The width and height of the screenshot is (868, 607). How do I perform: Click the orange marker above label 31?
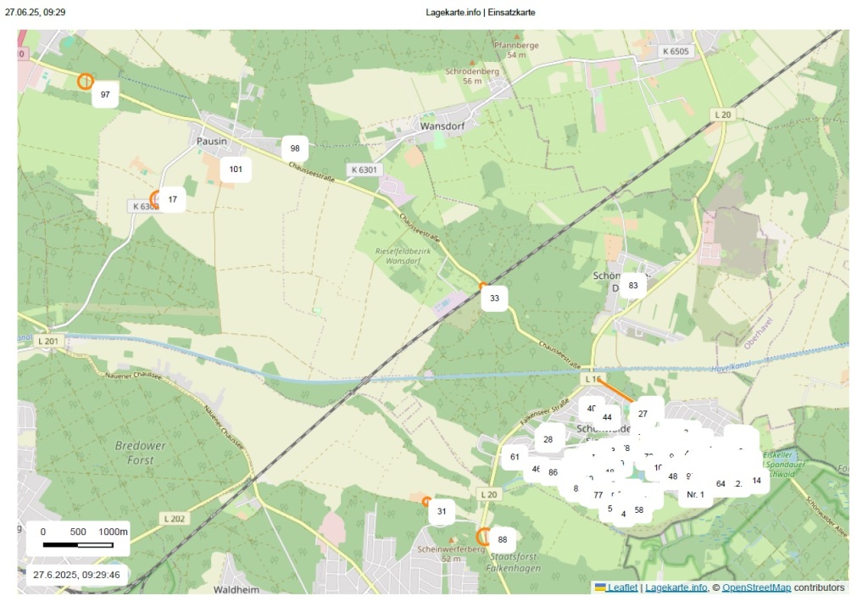pyautogui.click(x=426, y=502)
